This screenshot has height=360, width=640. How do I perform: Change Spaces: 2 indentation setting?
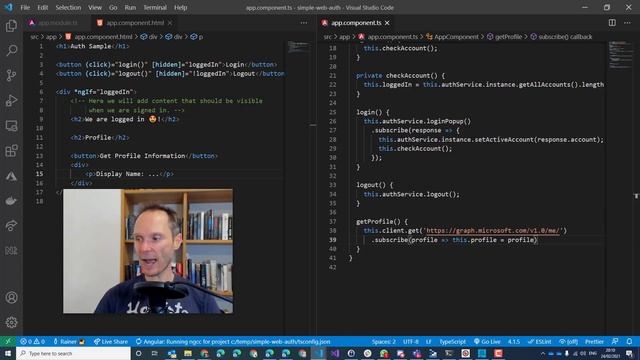click(x=384, y=342)
